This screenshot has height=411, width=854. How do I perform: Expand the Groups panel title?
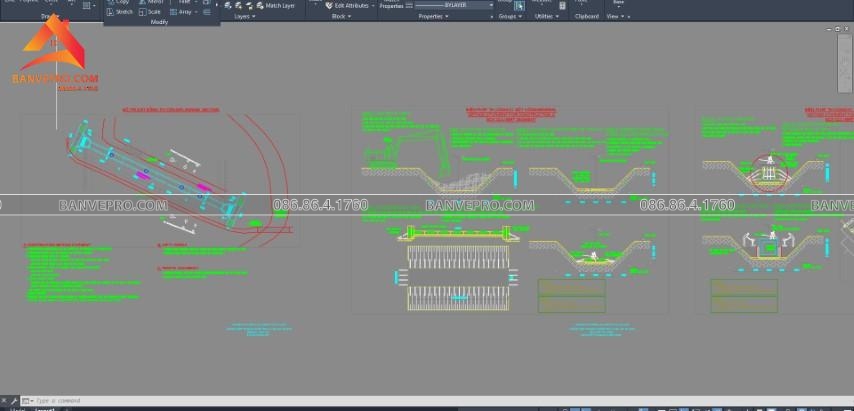click(x=510, y=16)
